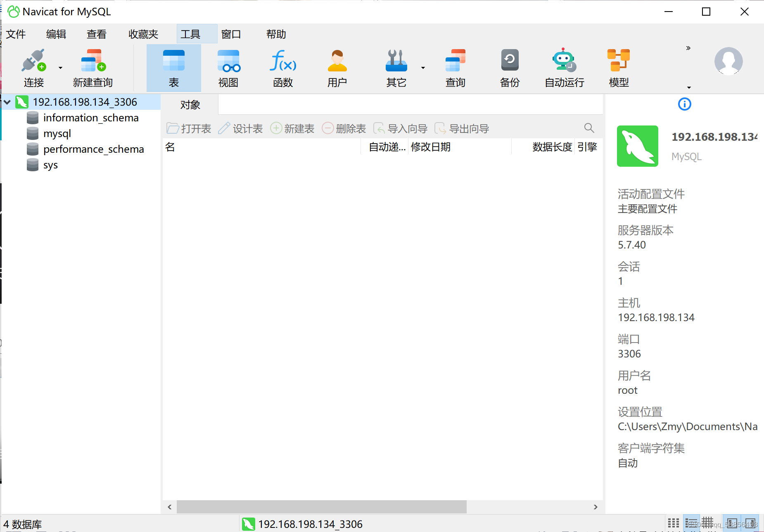Click the 删除表 (Delete Table) button

[344, 128]
